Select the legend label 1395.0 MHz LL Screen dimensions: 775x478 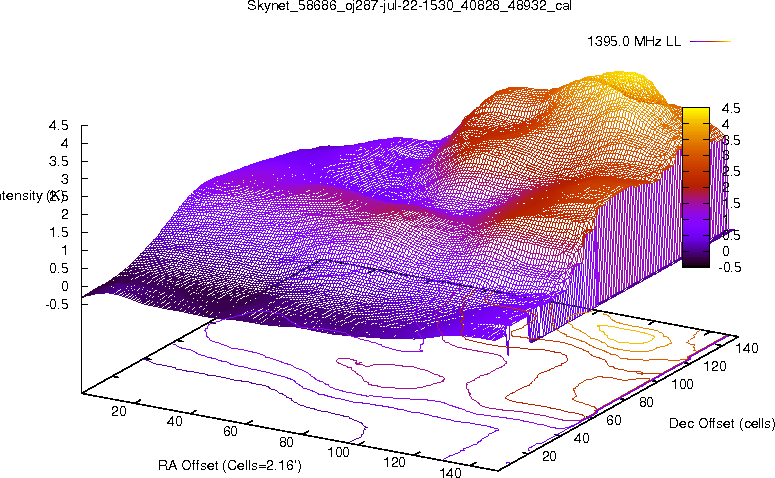tap(634, 42)
